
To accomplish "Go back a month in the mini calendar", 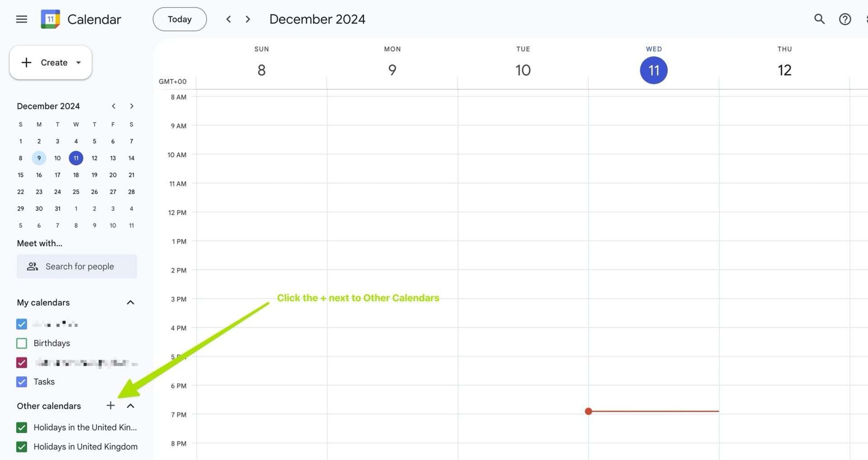I will click(x=113, y=106).
